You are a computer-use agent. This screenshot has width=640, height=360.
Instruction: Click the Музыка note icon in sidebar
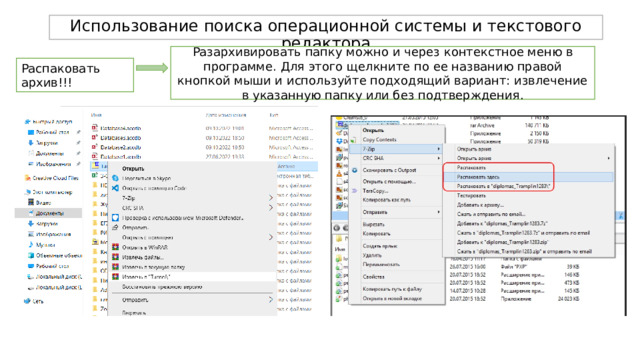point(31,245)
